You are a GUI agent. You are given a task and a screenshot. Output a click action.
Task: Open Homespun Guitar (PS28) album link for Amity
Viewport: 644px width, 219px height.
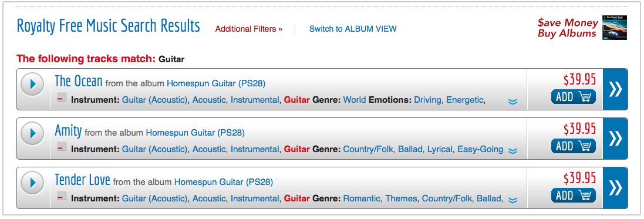pos(195,133)
